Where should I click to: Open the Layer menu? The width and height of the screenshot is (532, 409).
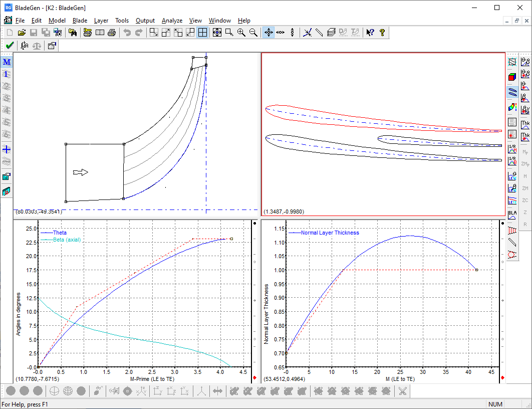[101, 21]
